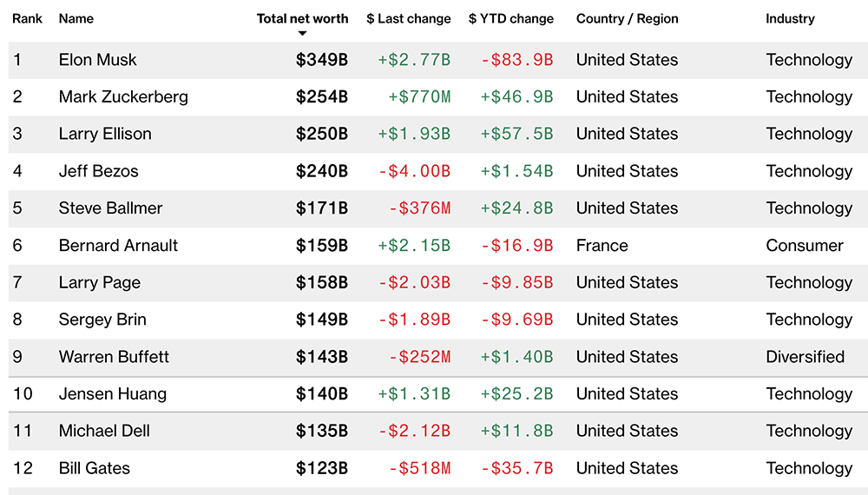868x495 pixels.
Task: Click on Steve Ballmer's name
Action: [x=110, y=208]
